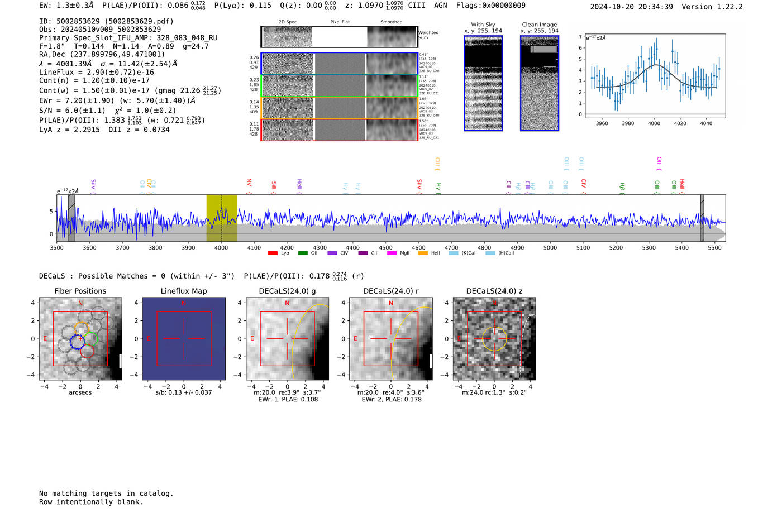The height and width of the screenshot is (532, 782).
Task: Click the EWr = 7.20(±1.90) line
Action: pos(117,100)
